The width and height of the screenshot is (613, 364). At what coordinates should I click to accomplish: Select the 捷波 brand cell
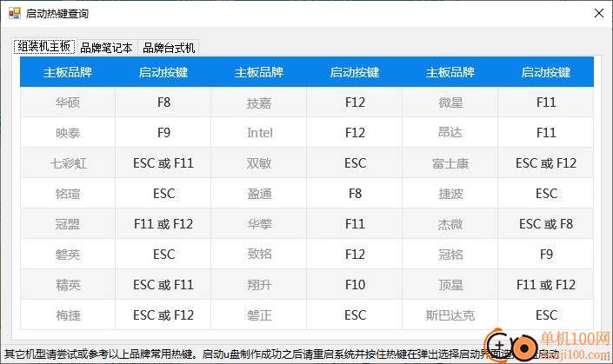(450, 194)
